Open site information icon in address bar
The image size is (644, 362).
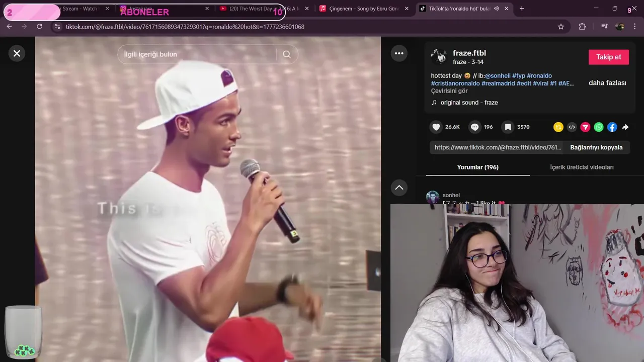(x=57, y=27)
